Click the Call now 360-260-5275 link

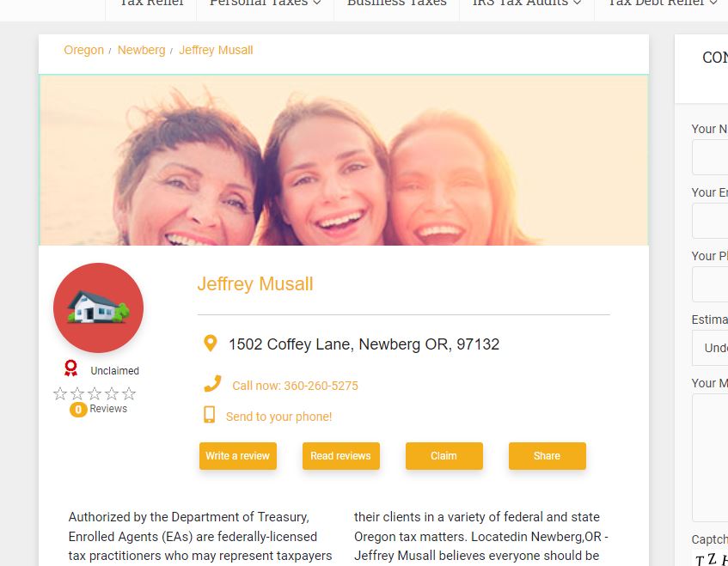click(295, 386)
